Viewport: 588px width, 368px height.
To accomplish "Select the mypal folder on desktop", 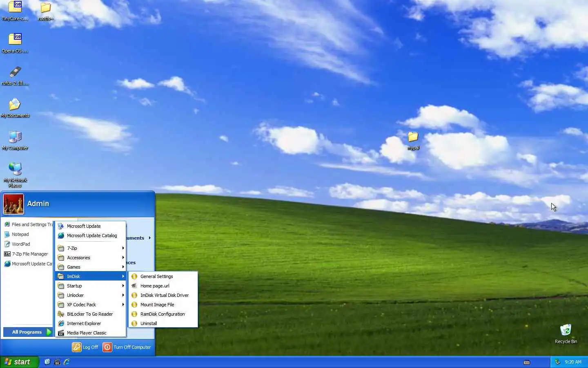I will pos(413,140).
